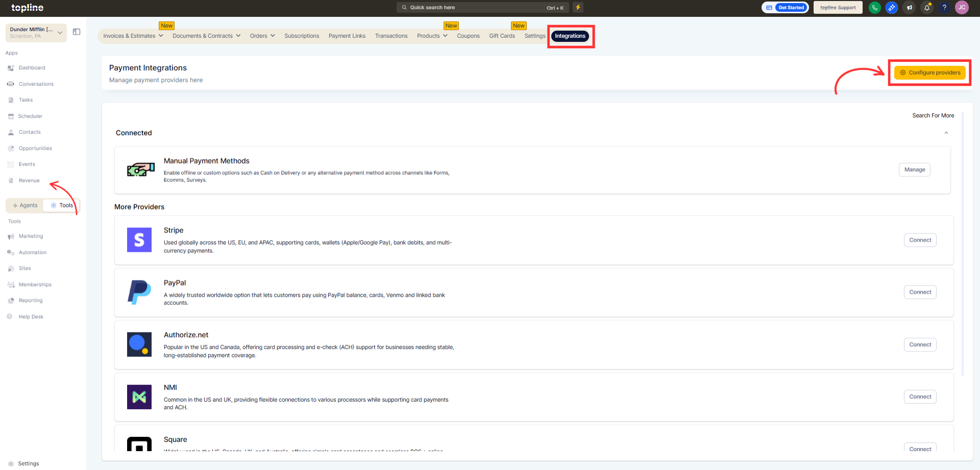Click the lightning bolt quick actions icon
The image size is (980, 470).
[x=578, y=7]
